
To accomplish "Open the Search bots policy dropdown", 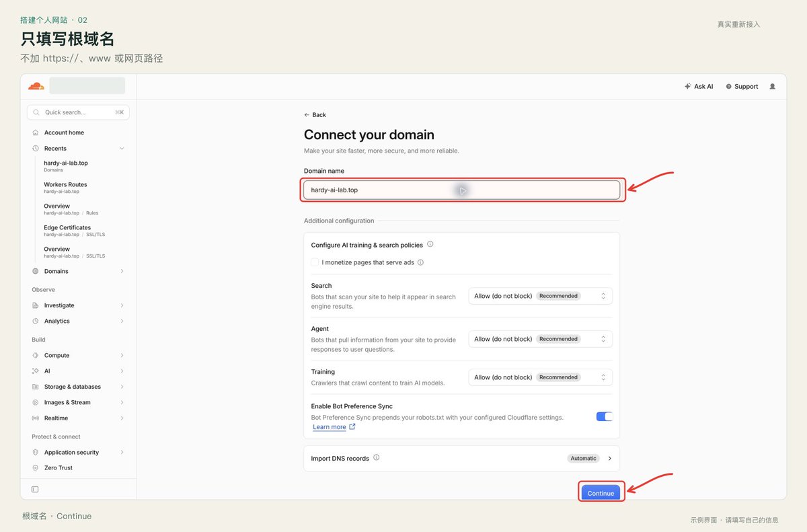I will click(540, 296).
